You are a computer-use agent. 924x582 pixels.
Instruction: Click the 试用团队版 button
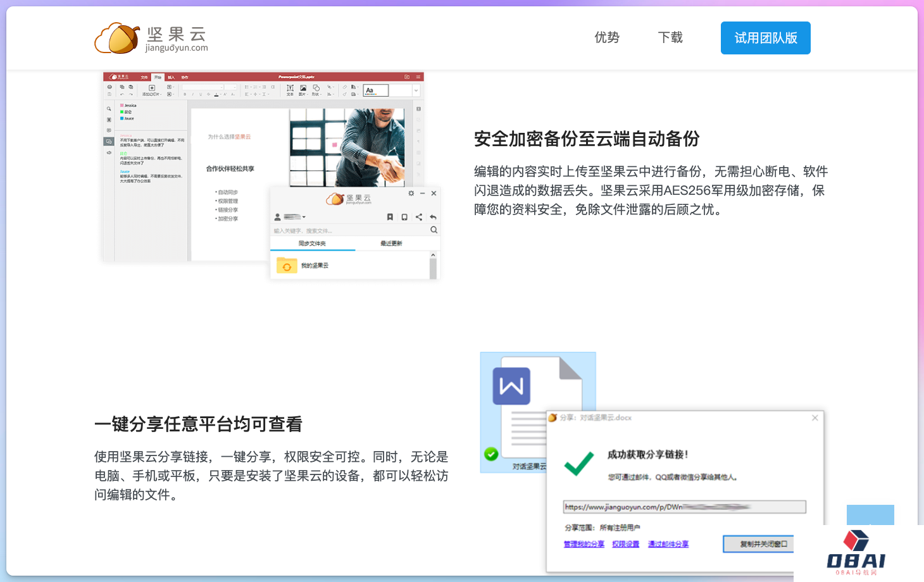[x=765, y=38]
